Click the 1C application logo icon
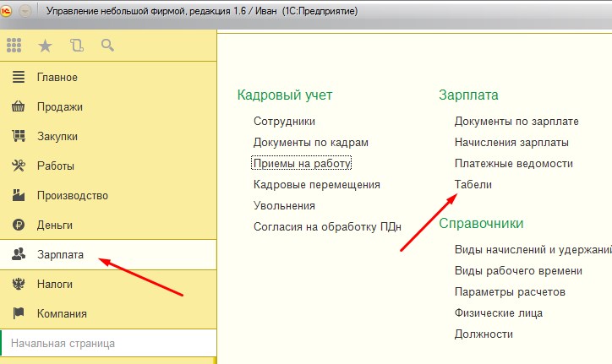Screen dimensions: 612x364 [6, 11]
